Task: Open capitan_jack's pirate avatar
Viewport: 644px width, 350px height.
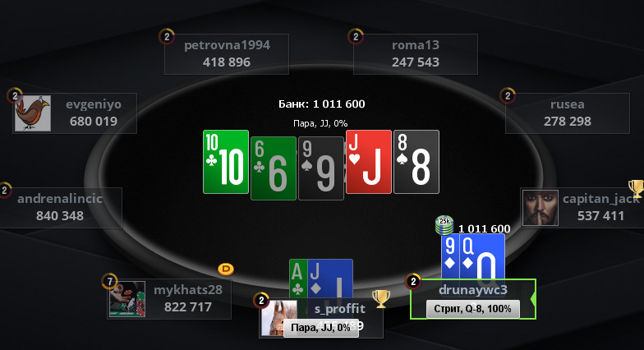Action: click(540, 207)
